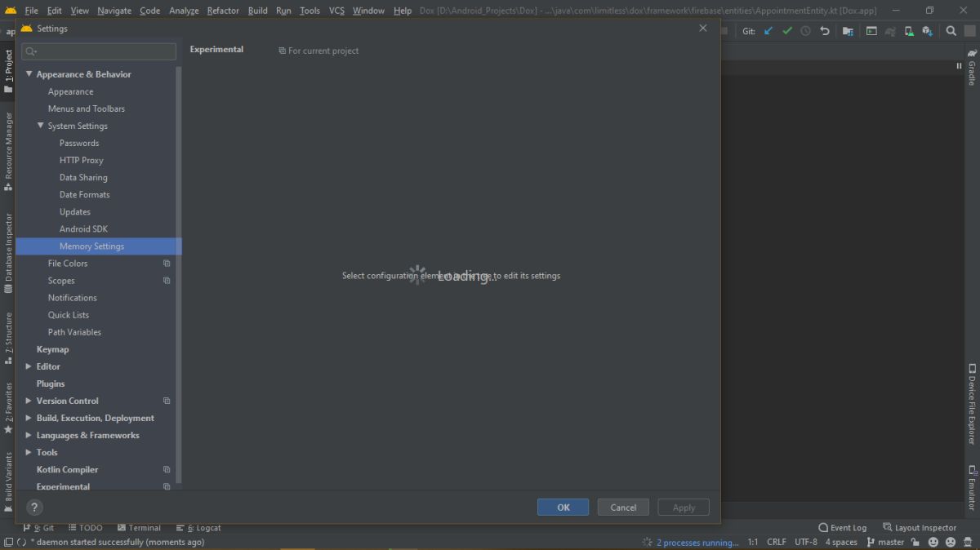980x550 pixels.
Task: Expand Version Control settings arrow
Action: pyautogui.click(x=29, y=401)
